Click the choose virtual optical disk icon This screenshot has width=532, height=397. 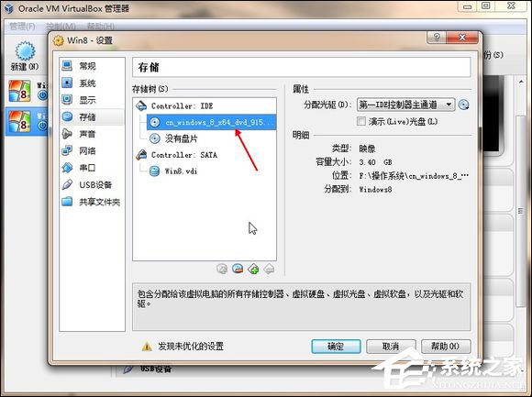pos(463,105)
